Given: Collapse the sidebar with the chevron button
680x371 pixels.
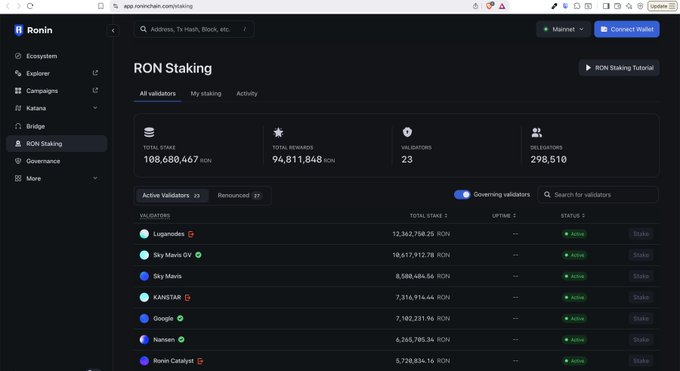Looking at the screenshot, I should tap(113, 30).
